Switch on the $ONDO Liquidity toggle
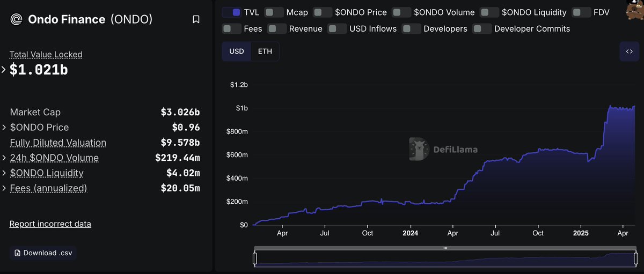The height and width of the screenshot is (274, 644). tap(489, 12)
